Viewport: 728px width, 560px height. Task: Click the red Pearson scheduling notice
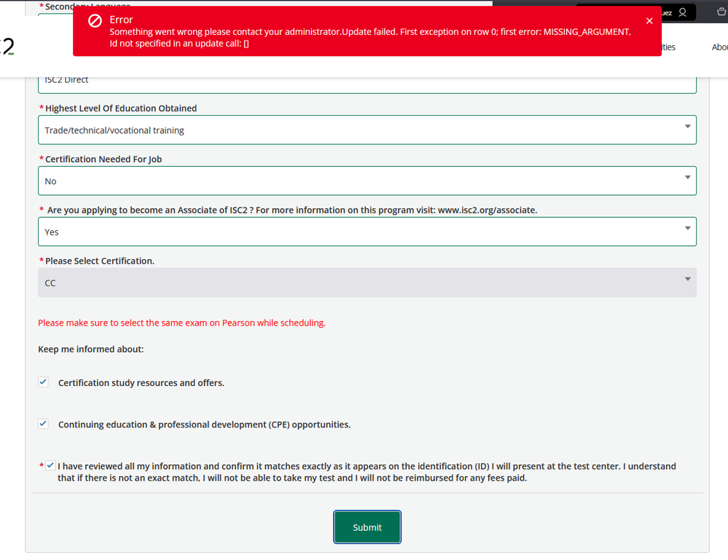tap(181, 323)
